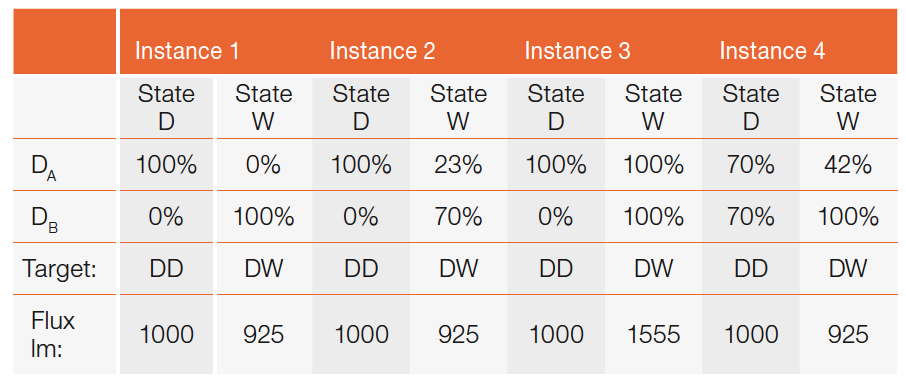Click the DB row label

(44, 219)
